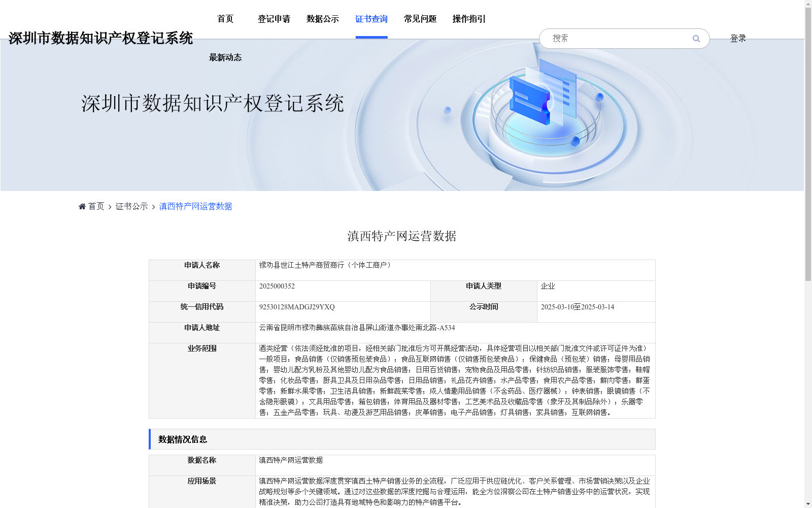This screenshot has height=508, width=812.
Task: Click the 申请人名称 label cell
Action: [x=202, y=270]
